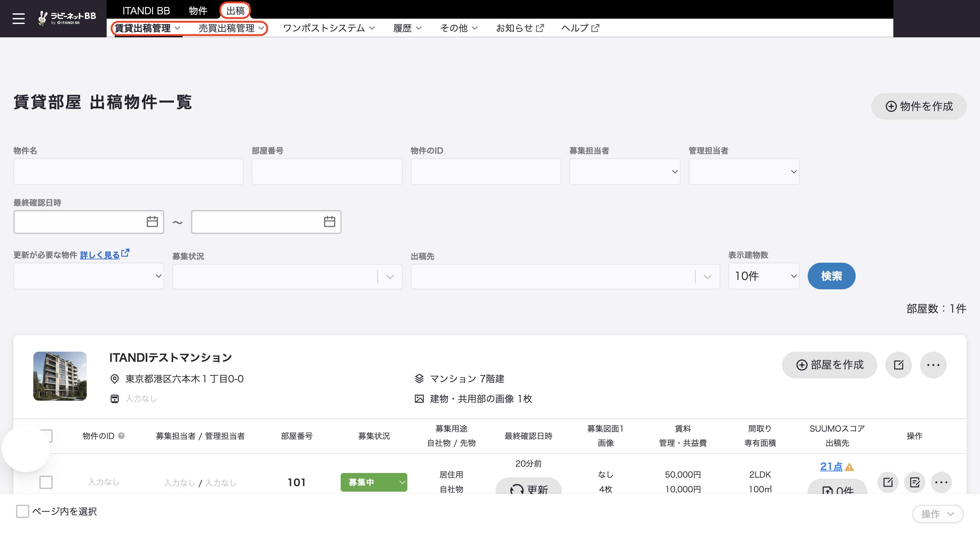Expand the 賃貸出稿管理 dropdown menu
The height and width of the screenshot is (534, 980).
click(148, 28)
